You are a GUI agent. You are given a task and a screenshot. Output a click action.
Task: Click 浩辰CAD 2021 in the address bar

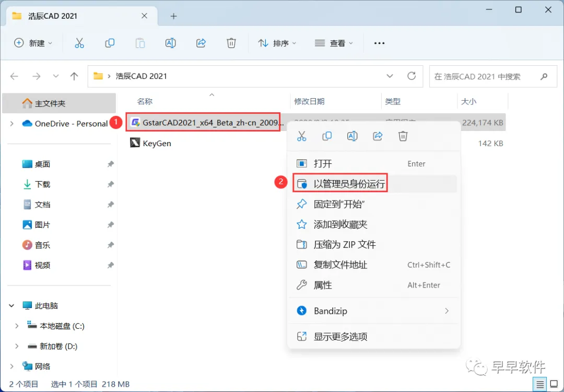[x=142, y=76]
